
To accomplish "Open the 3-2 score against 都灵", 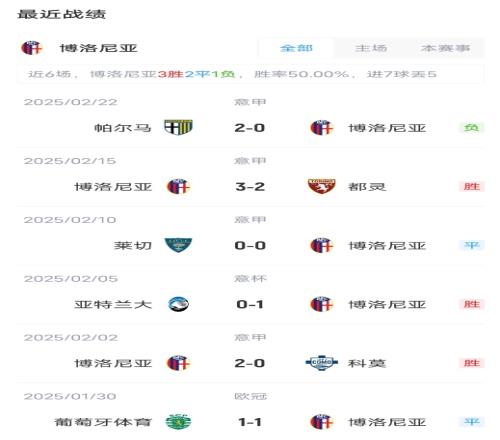I will [250, 187].
